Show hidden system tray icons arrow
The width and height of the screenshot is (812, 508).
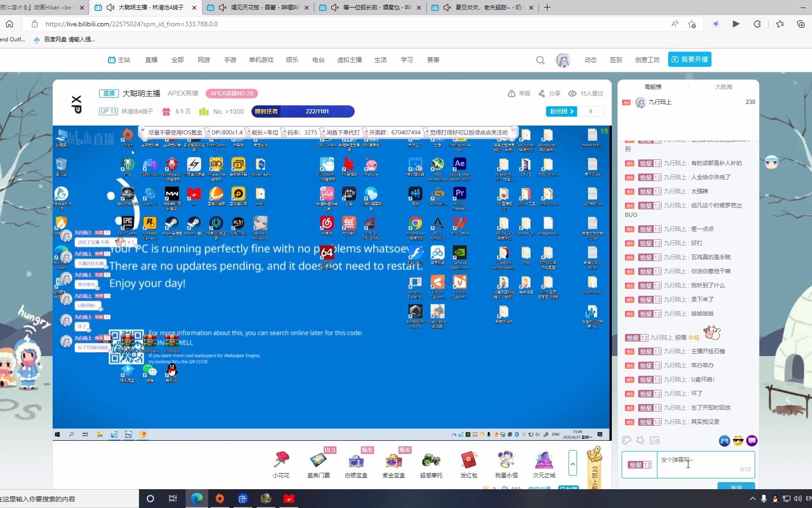tap(752, 499)
